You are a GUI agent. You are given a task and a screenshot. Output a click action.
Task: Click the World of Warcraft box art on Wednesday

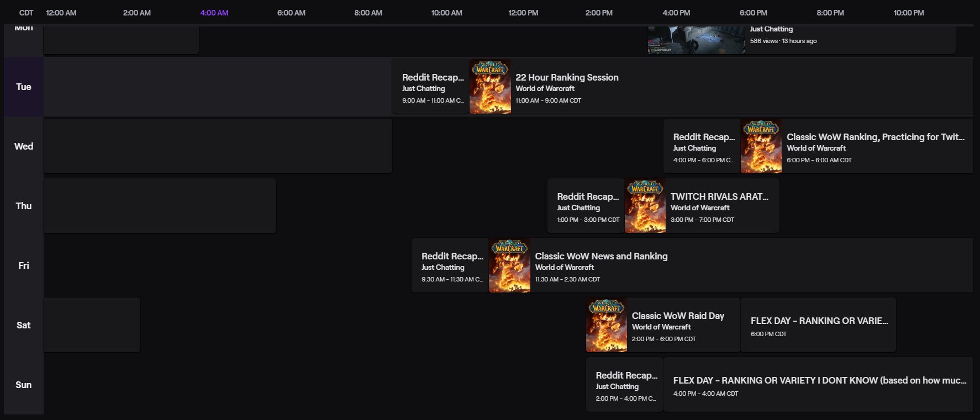pos(761,146)
